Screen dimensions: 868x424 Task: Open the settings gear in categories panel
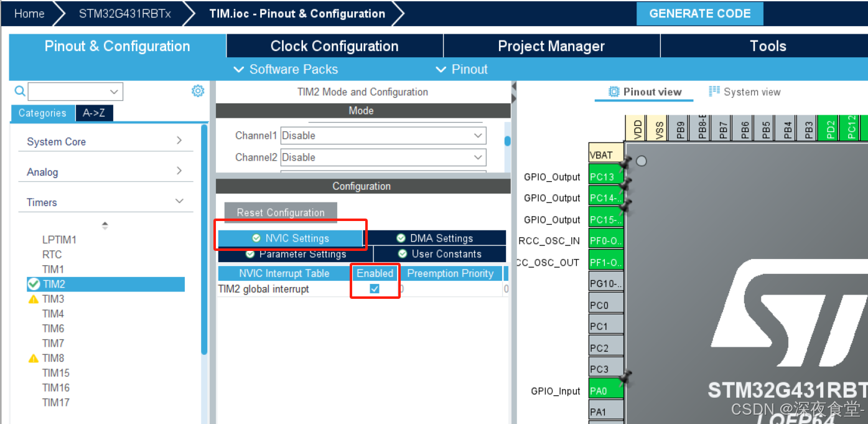(x=198, y=91)
